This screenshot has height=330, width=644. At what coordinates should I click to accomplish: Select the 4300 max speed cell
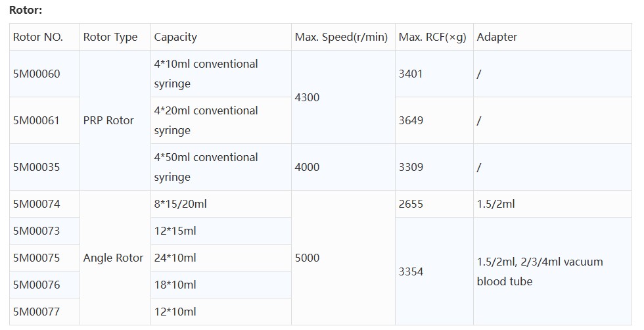click(308, 97)
